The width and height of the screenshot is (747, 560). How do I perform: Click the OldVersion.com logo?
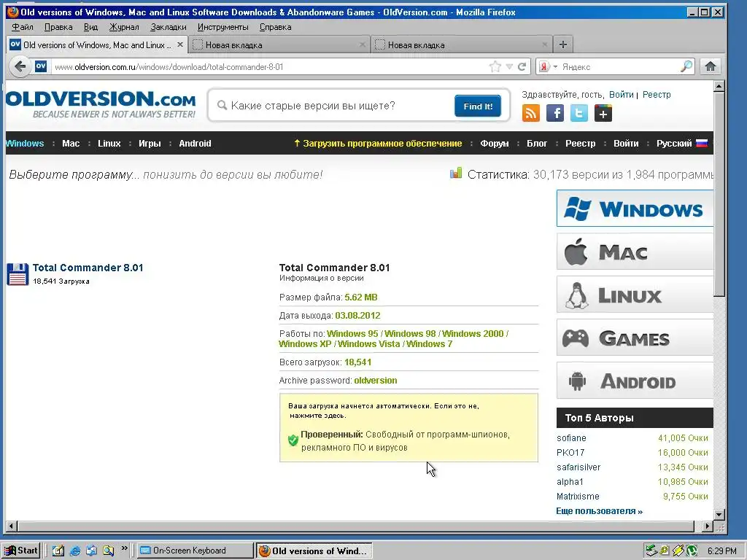click(x=101, y=104)
